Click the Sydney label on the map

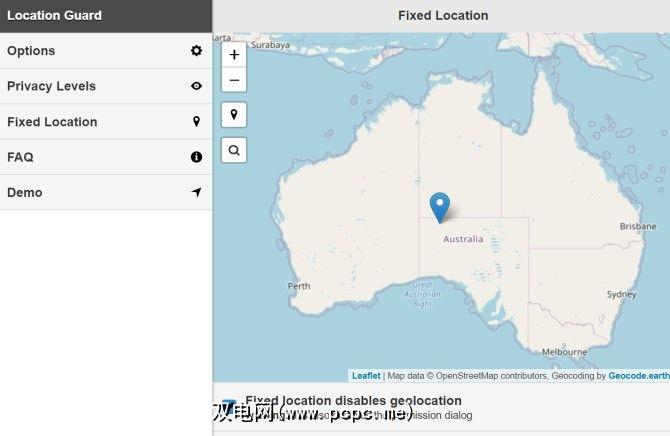pyautogui.click(x=621, y=294)
